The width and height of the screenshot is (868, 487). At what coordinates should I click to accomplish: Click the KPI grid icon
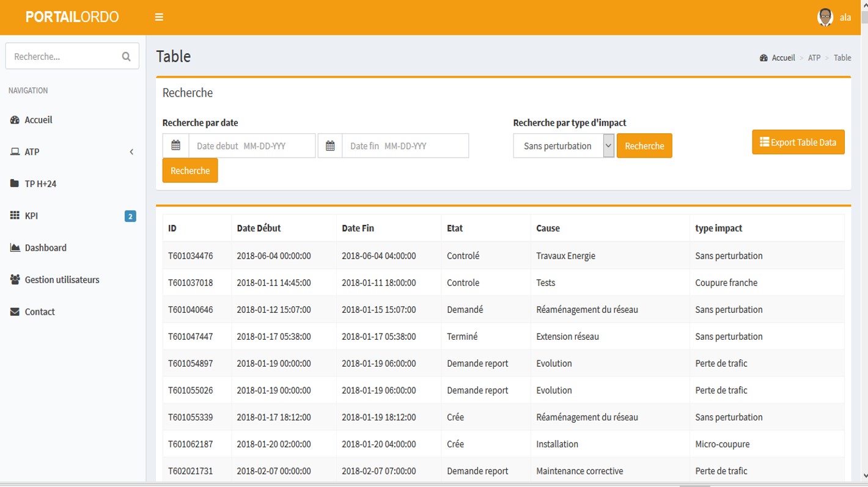pos(15,216)
